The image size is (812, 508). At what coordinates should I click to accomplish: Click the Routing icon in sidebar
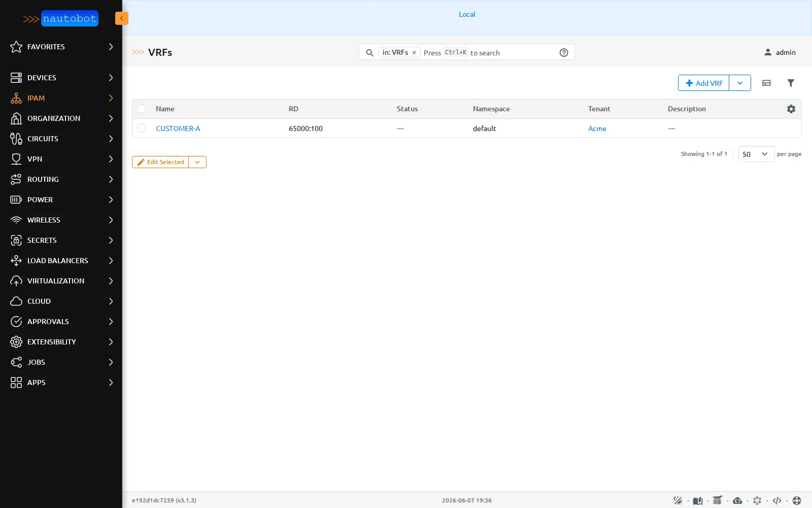tap(16, 179)
